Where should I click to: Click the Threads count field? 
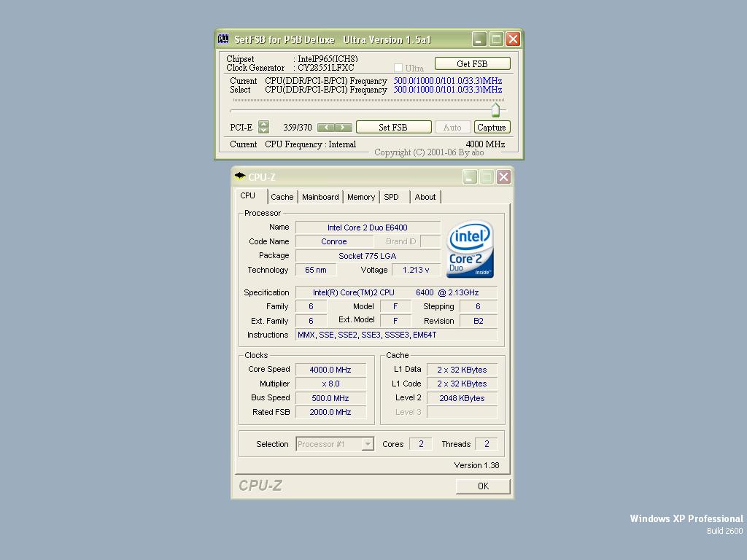487,444
